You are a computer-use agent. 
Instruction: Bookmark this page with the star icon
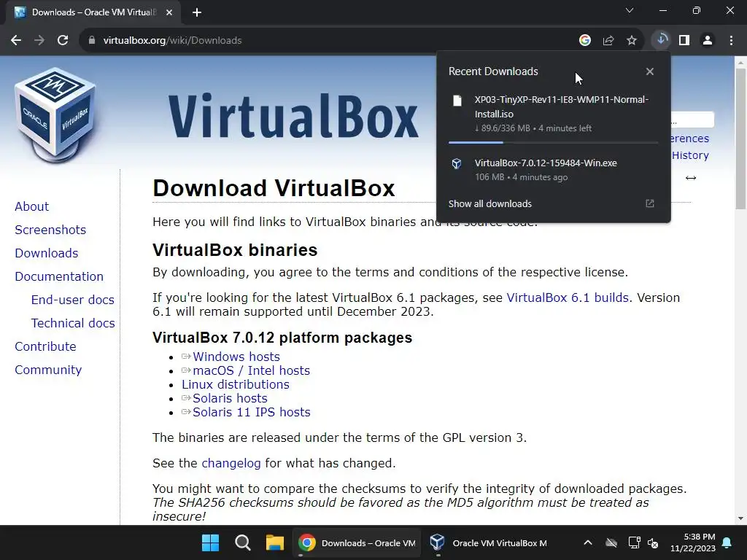tap(632, 41)
